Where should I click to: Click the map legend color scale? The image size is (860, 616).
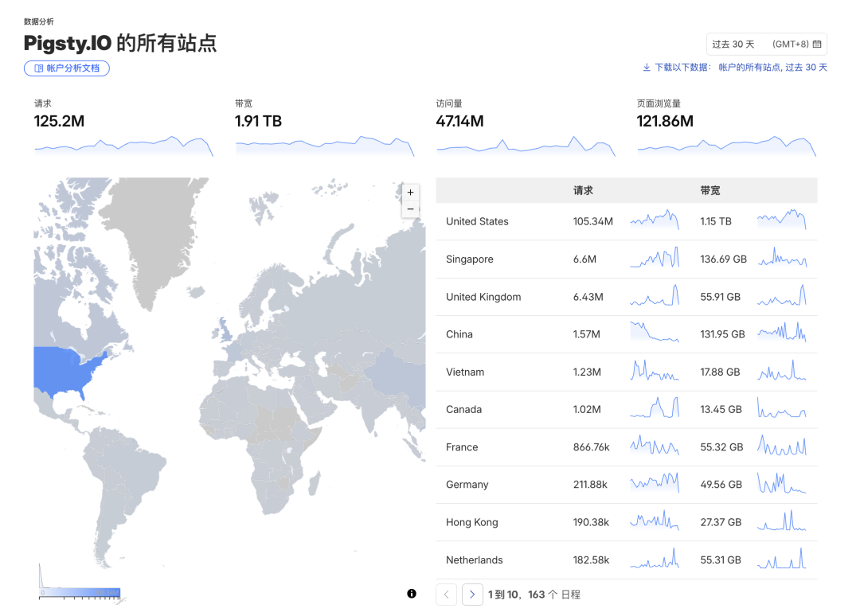click(80, 592)
